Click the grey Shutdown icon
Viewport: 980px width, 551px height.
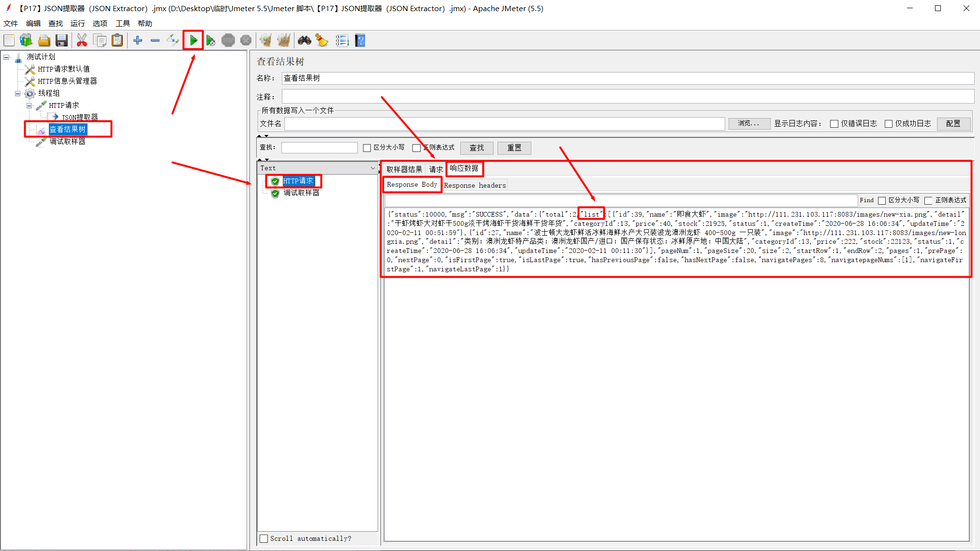246,41
